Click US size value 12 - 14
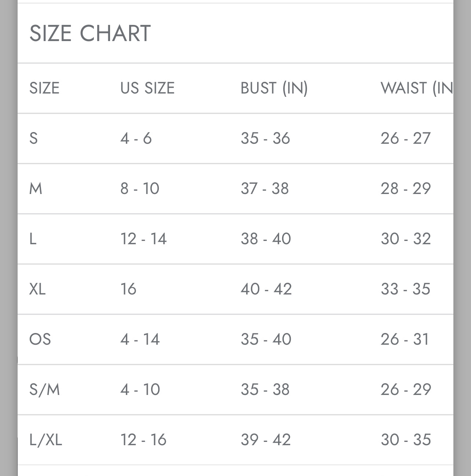This screenshot has height=476, width=471. 143,239
